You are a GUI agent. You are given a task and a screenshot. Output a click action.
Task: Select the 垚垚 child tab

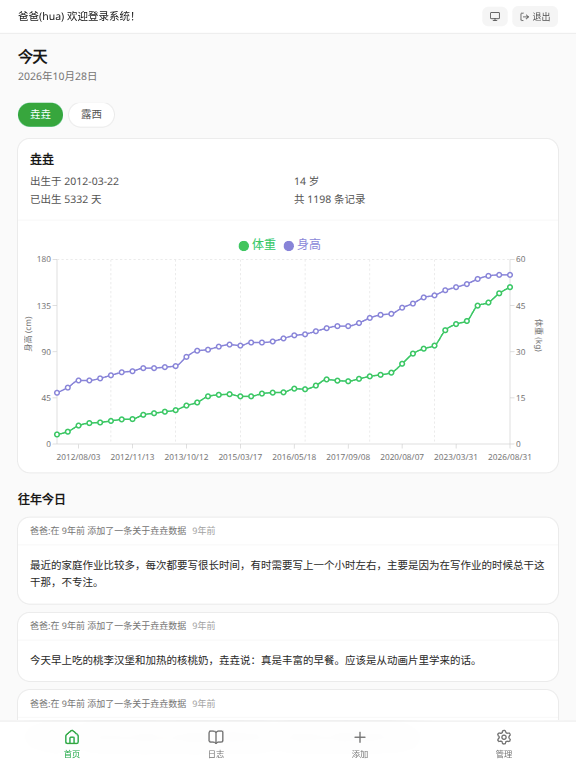pyautogui.click(x=41, y=115)
